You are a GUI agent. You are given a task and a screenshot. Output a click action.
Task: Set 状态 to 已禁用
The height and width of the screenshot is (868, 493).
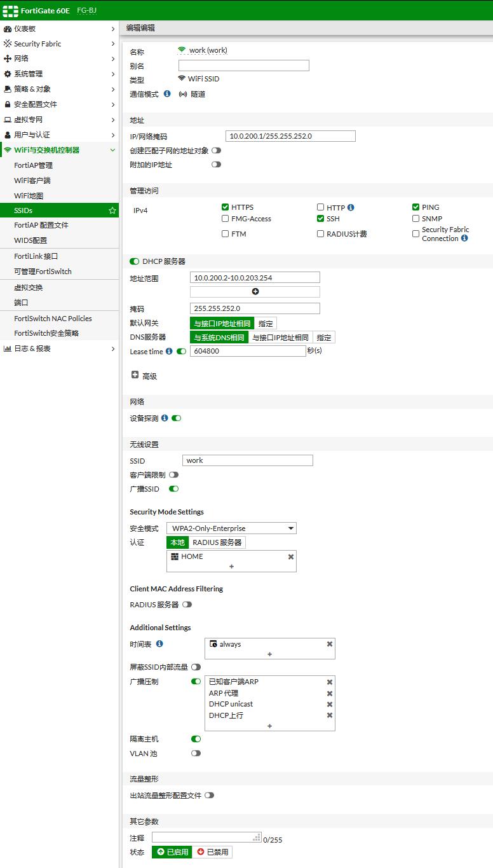click(x=212, y=852)
